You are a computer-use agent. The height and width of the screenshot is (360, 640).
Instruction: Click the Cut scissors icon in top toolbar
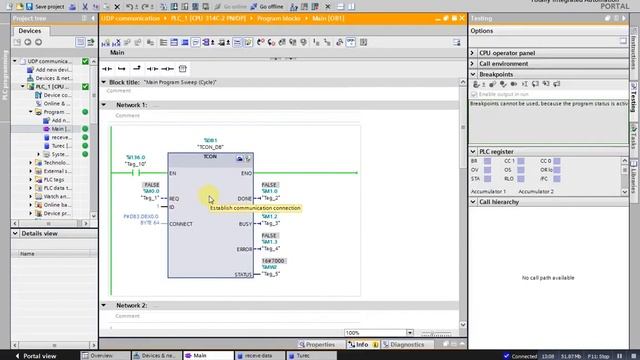[x=85, y=7]
